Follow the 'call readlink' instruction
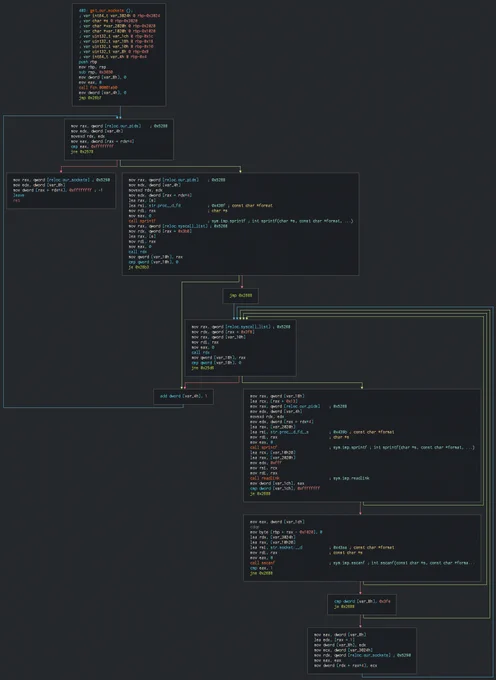Viewport: 496px width, 680px height. [x=264, y=478]
